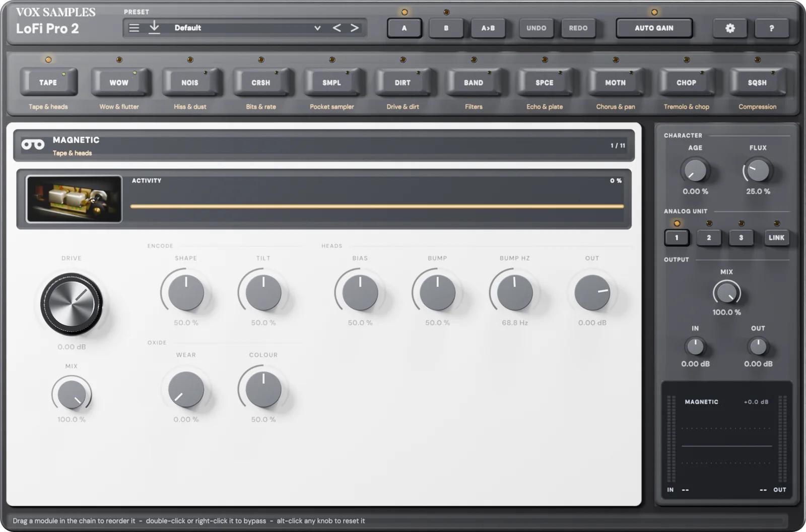Click the +0.0 dB meter readout
This screenshot has width=806, height=532.
pos(756,402)
